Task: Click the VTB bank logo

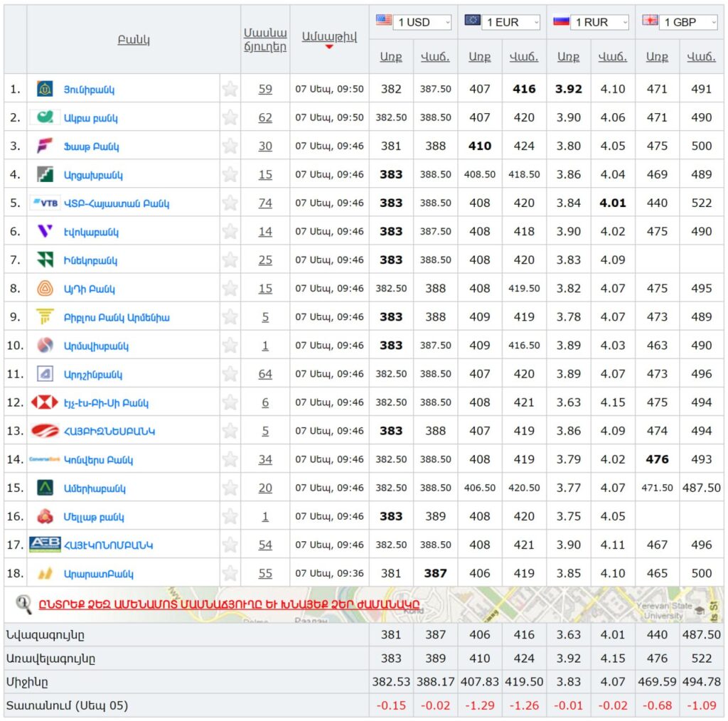Action: click(45, 203)
